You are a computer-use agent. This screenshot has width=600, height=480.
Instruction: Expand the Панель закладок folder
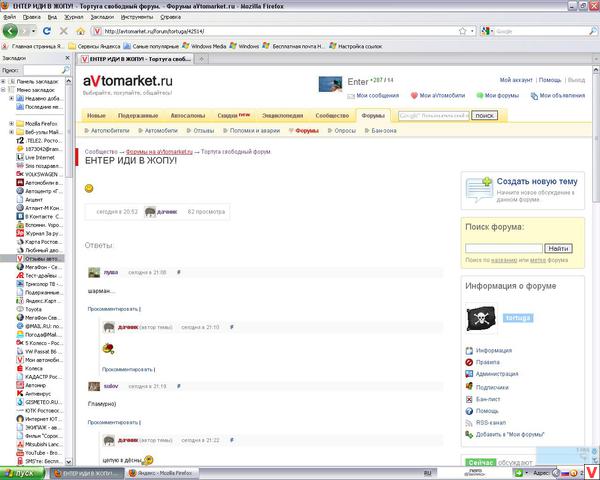point(3,82)
